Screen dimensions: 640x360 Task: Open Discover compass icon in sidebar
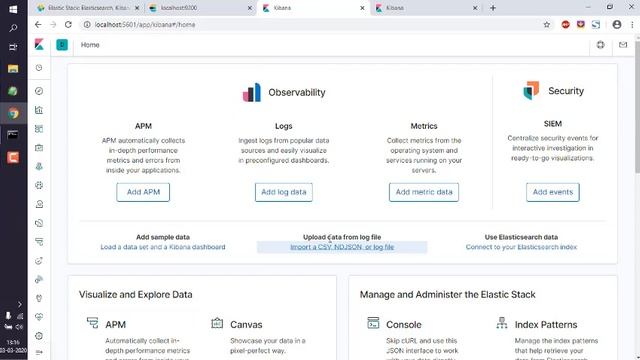click(39, 91)
